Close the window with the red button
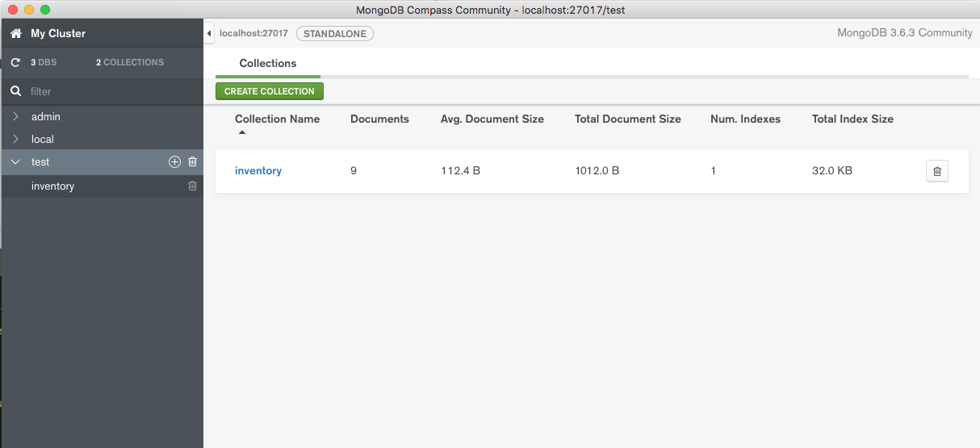 pos(13,10)
